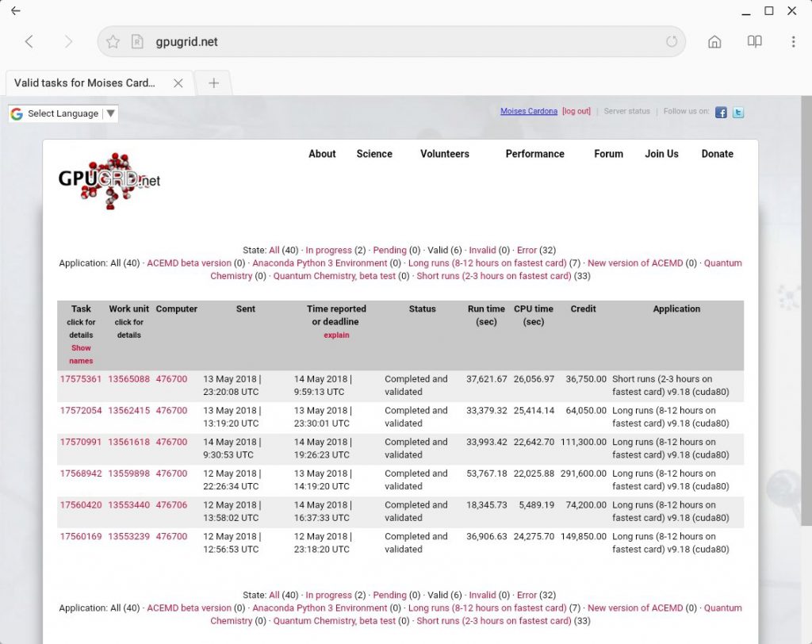Open work unit 13565088
This screenshot has height=644, width=812.
click(129, 379)
